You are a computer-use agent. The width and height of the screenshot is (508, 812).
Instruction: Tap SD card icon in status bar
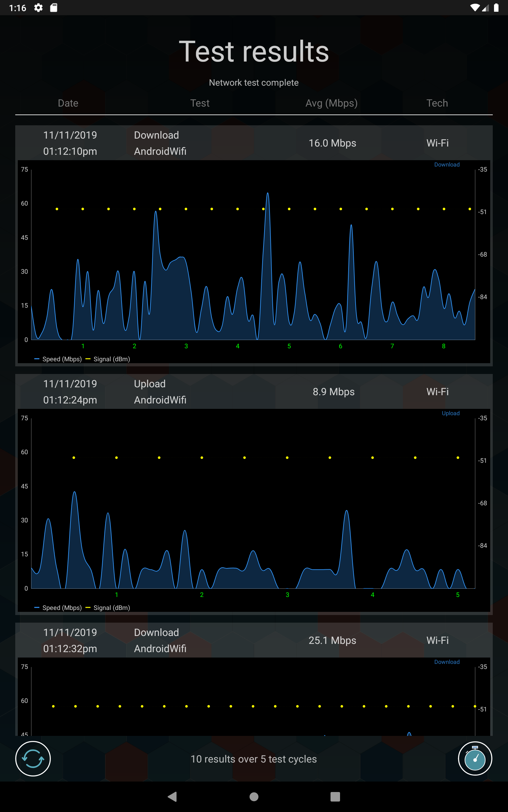pos(54,8)
